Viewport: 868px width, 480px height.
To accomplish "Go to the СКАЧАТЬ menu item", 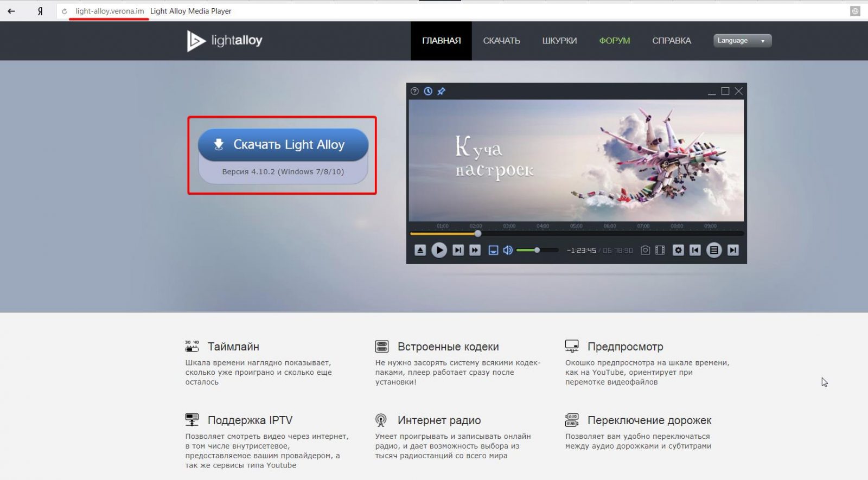I will click(501, 41).
